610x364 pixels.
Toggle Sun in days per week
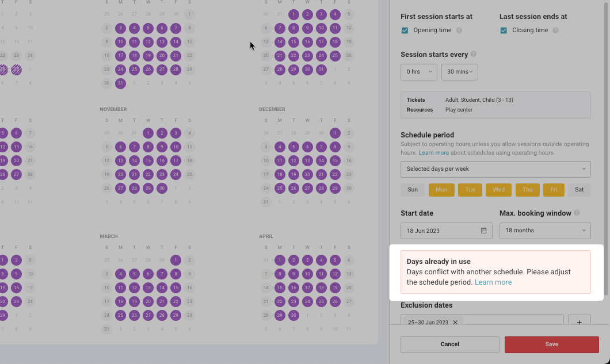[x=413, y=190]
